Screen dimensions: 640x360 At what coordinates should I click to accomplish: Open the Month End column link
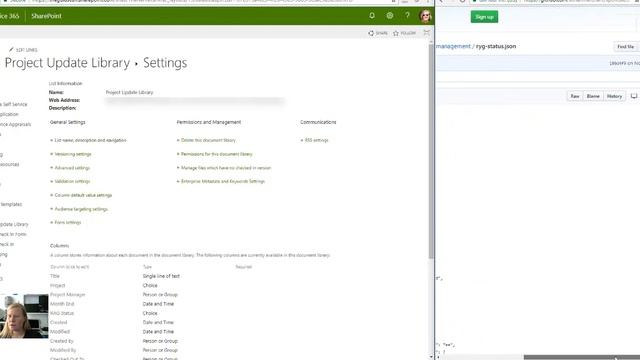[x=62, y=304]
